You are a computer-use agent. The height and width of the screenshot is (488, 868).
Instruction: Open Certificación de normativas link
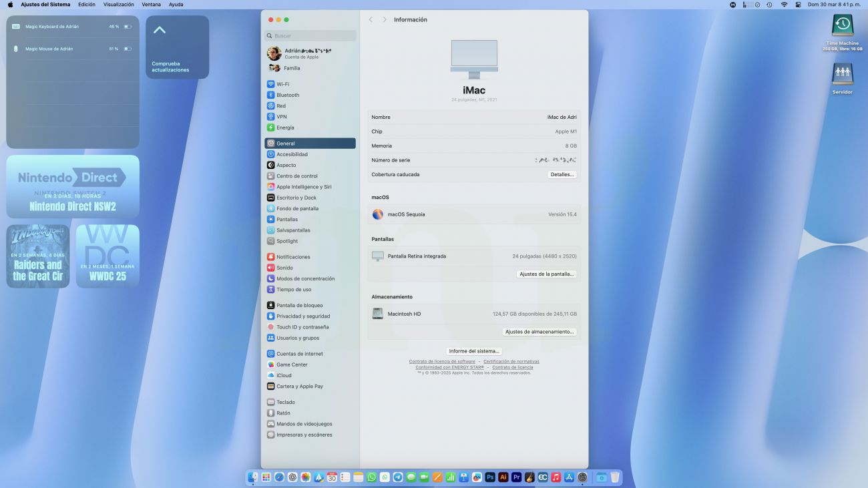pyautogui.click(x=511, y=361)
